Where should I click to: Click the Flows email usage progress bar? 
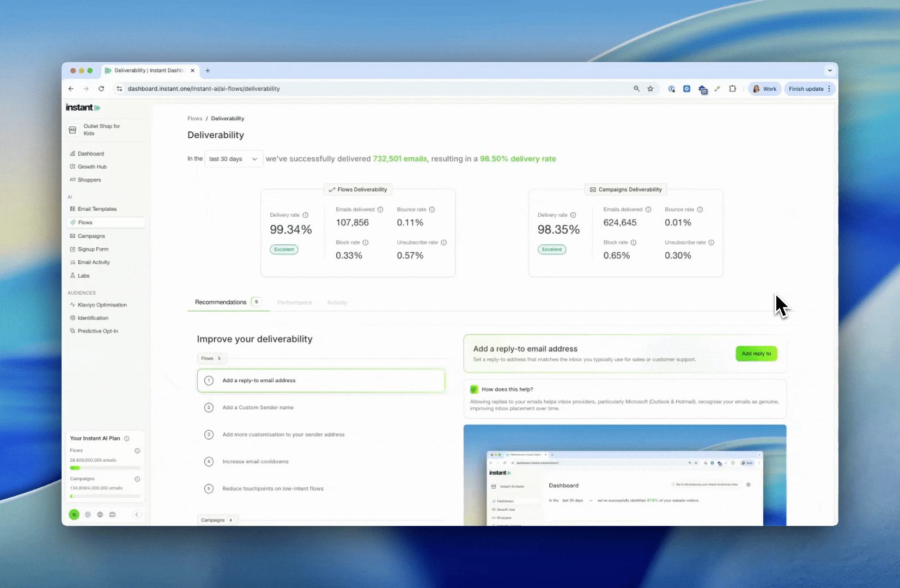pyautogui.click(x=105, y=468)
